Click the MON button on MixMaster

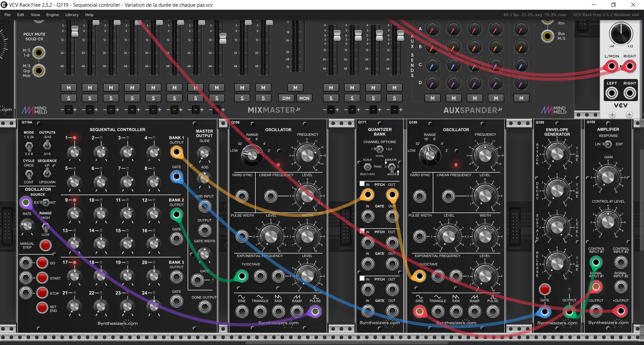click(304, 98)
